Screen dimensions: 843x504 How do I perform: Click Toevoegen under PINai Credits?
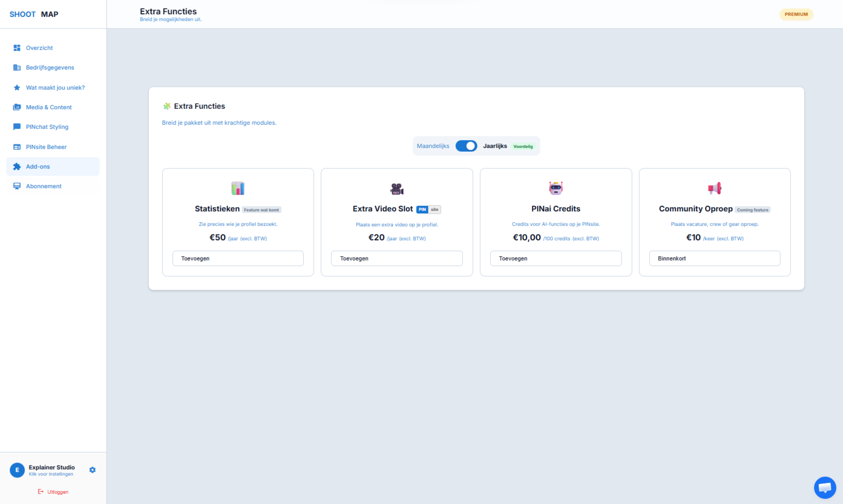(556, 258)
